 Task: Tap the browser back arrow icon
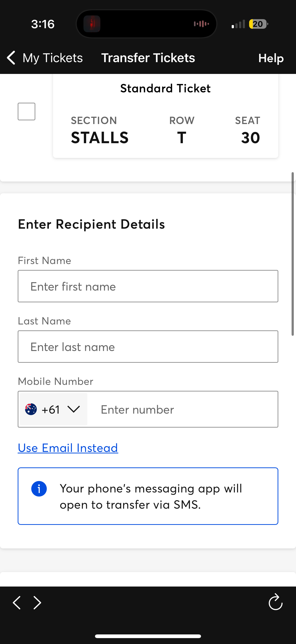tap(17, 603)
